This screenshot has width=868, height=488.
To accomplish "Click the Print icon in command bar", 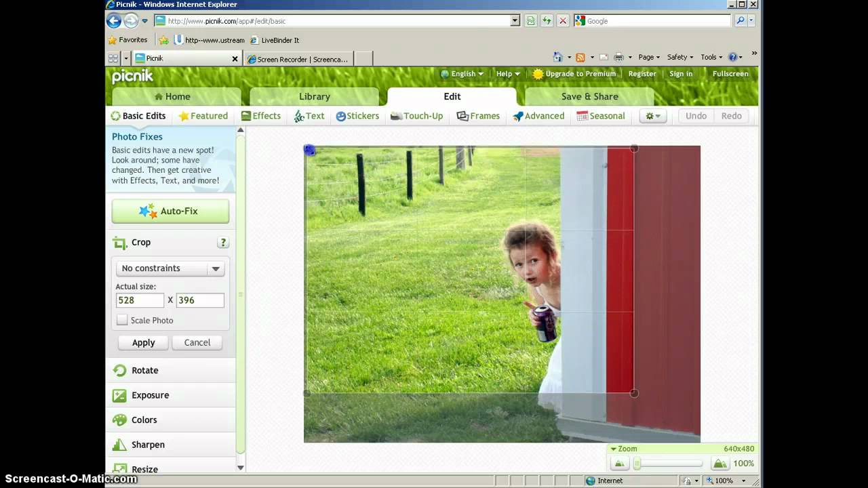I will point(618,57).
